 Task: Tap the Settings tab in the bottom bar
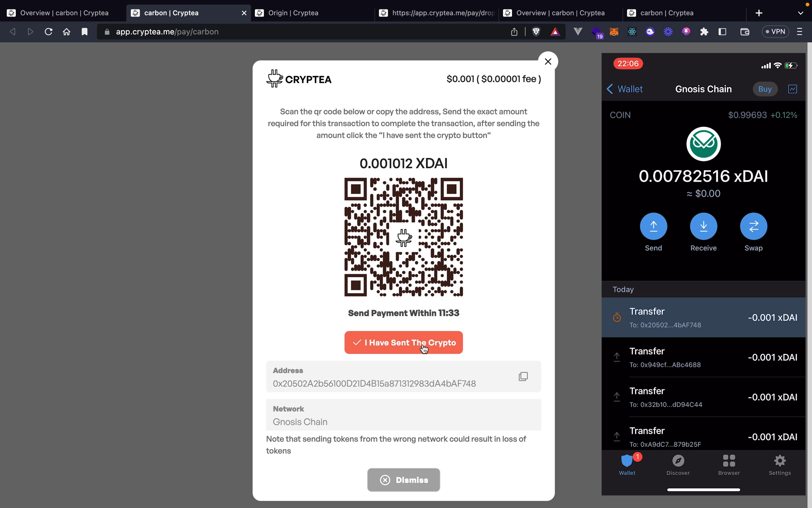[779, 465]
